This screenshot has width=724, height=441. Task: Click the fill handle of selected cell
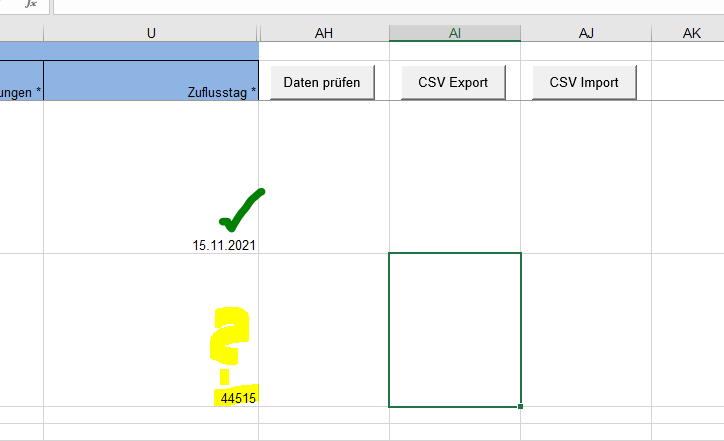tap(520, 406)
